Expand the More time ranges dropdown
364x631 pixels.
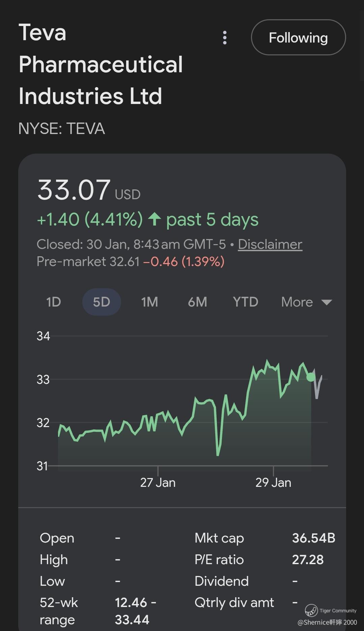[x=297, y=302]
